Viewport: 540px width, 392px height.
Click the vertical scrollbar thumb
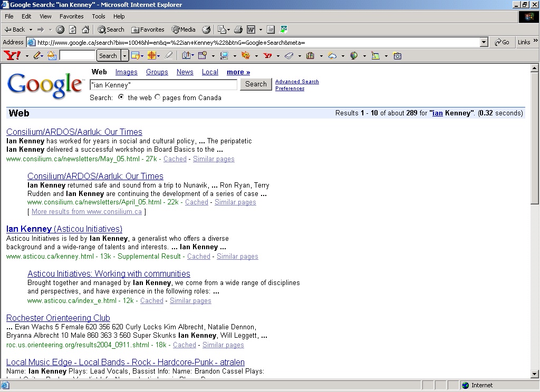click(535, 138)
